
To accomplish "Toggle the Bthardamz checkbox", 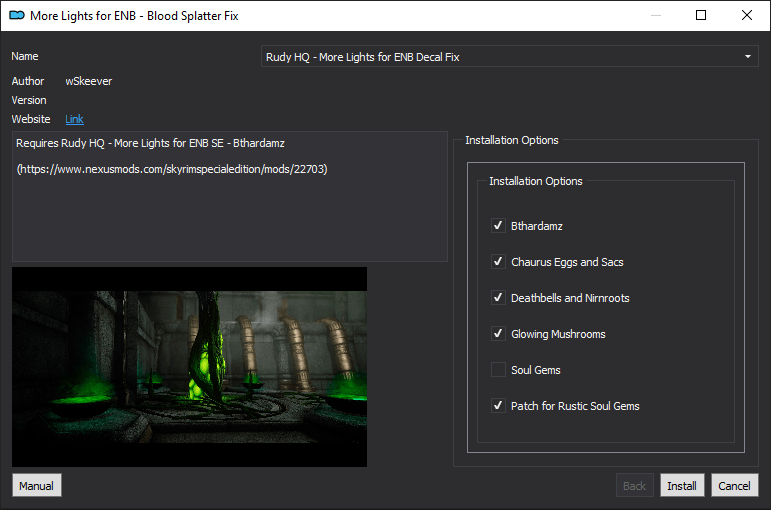I will [498, 226].
